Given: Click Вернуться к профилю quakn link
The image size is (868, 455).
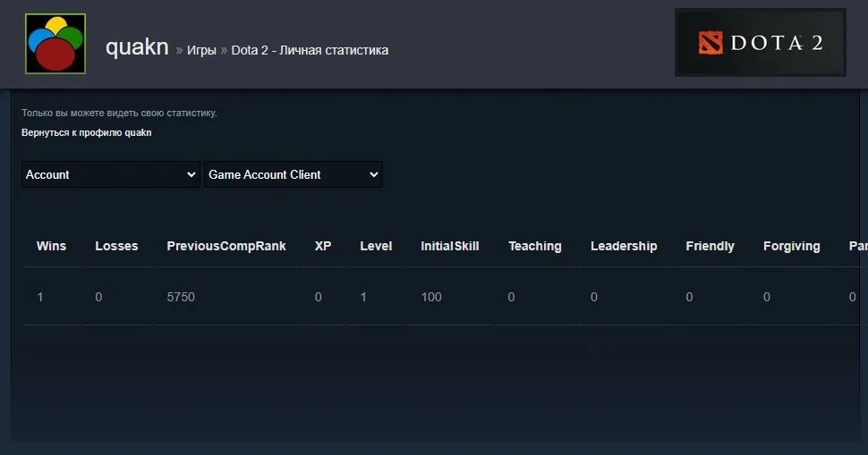Looking at the screenshot, I should 87,132.
